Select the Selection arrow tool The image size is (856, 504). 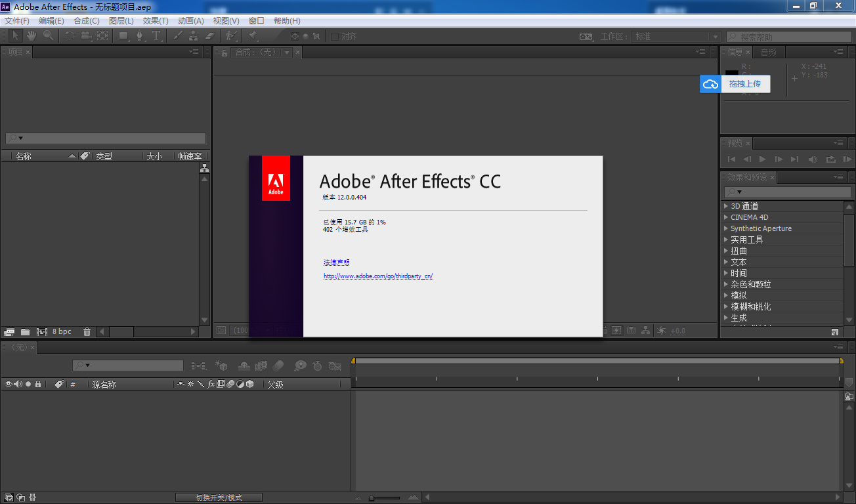pos(16,36)
